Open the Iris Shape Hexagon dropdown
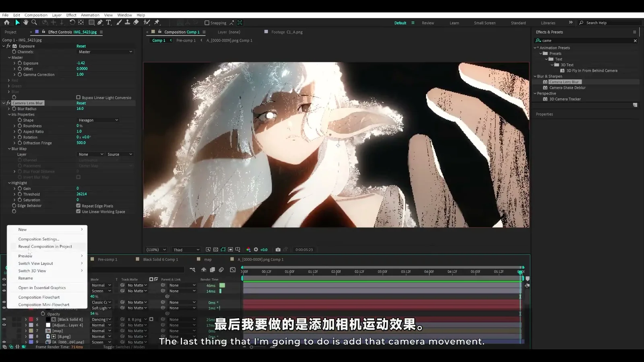 (98, 120)
